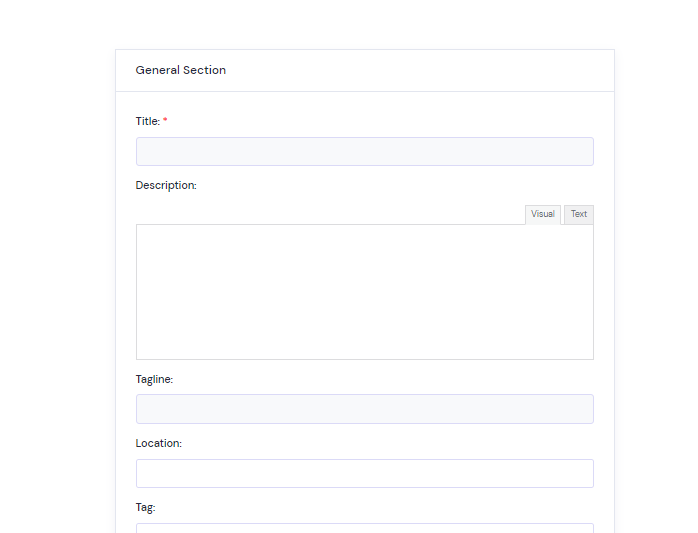Click the Description label text
Screen dimensions: 698x533
166,185
